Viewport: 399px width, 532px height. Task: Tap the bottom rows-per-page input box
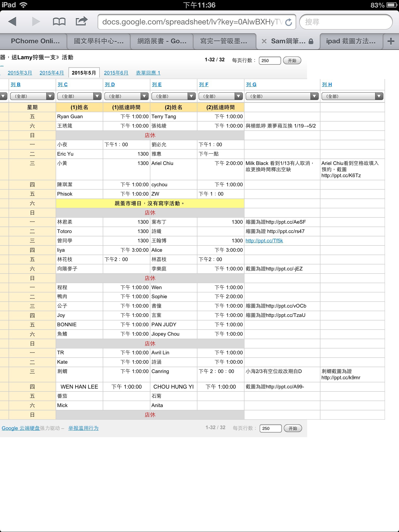pyautogui.click(x=270, y=428)
